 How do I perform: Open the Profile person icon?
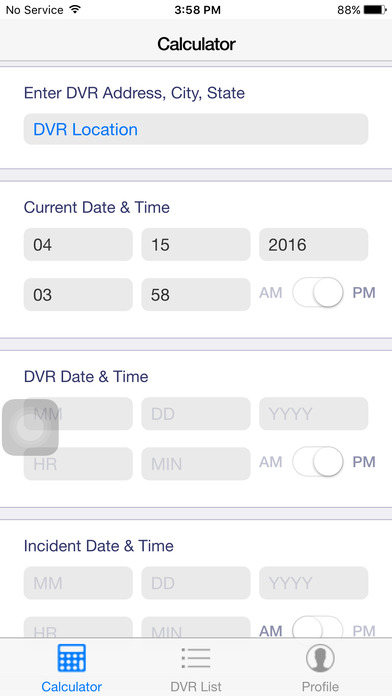click(320, 658)
